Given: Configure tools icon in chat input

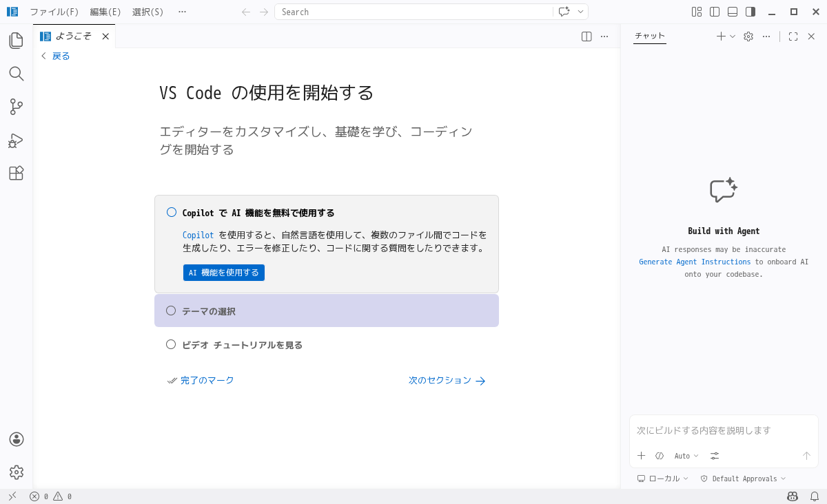Looking at the screenshot, I should pos(715,456).
